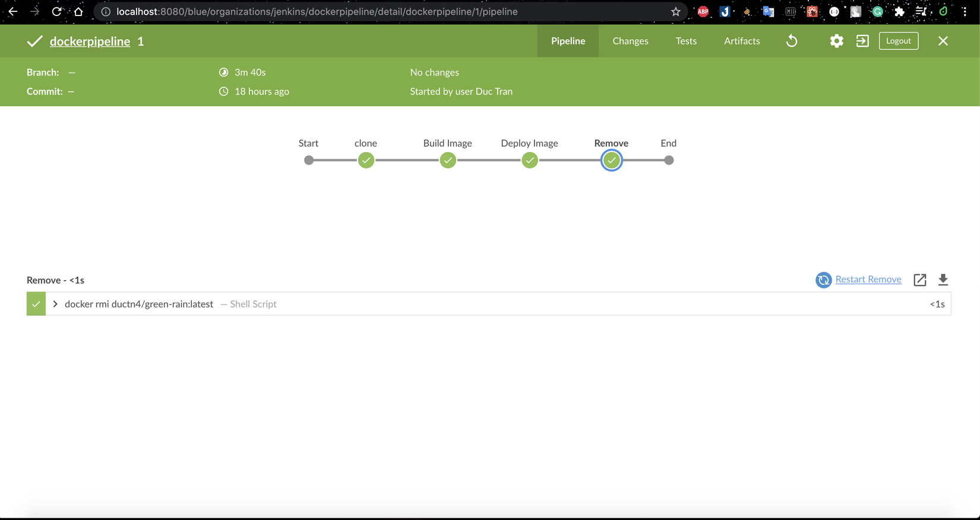Open the Chrome extensions puzzle menu
The image size is (980, 520).
click(899, 11)
